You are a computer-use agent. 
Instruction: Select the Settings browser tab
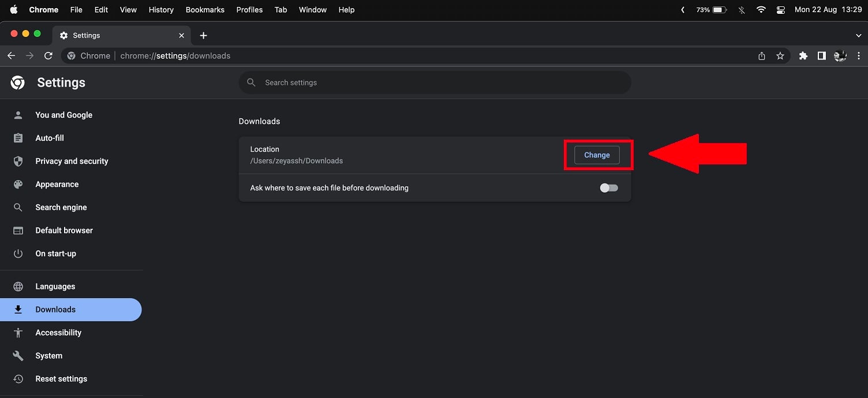click(122, 35)
